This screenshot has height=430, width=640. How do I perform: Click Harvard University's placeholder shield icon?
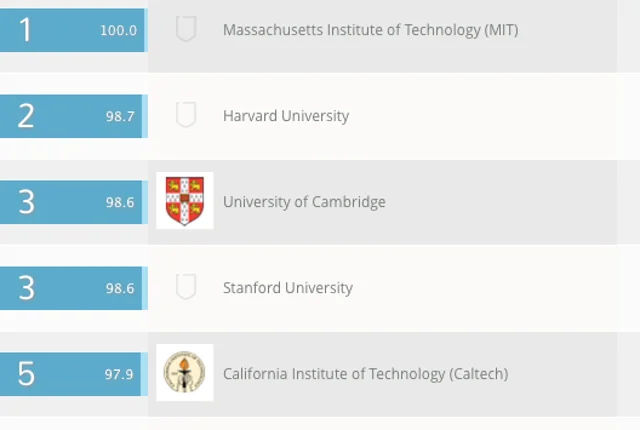click(186, 115)
